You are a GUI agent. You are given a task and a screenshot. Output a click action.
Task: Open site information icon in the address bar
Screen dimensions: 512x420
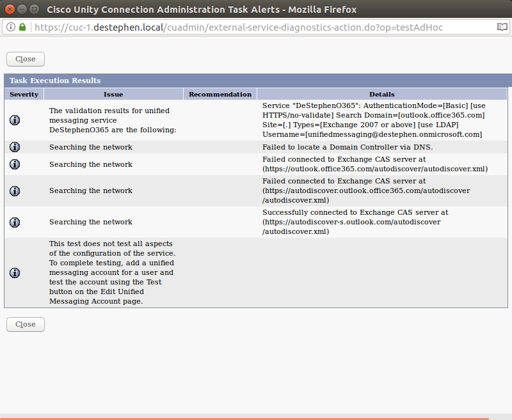pyautogui.click(x=11, y=27)
